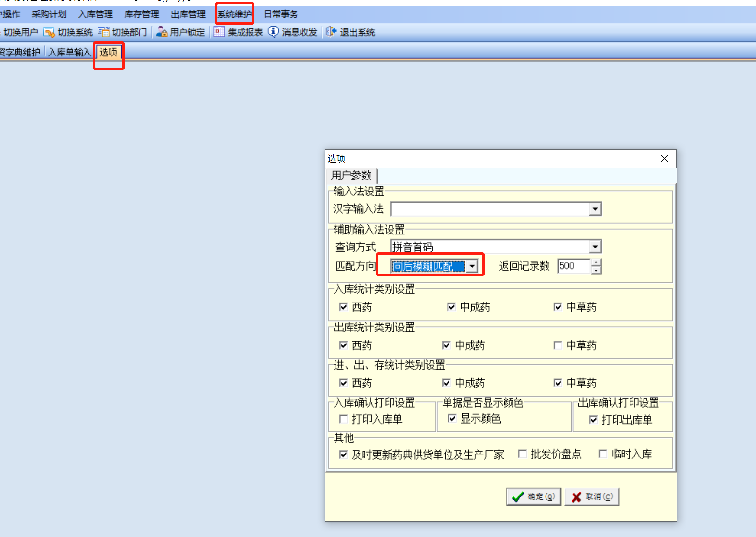Expand the 匹配方向 dropdown

[472, 266]
